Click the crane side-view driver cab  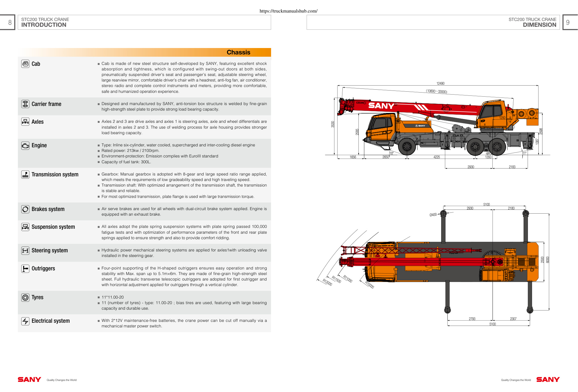(381, 129)
